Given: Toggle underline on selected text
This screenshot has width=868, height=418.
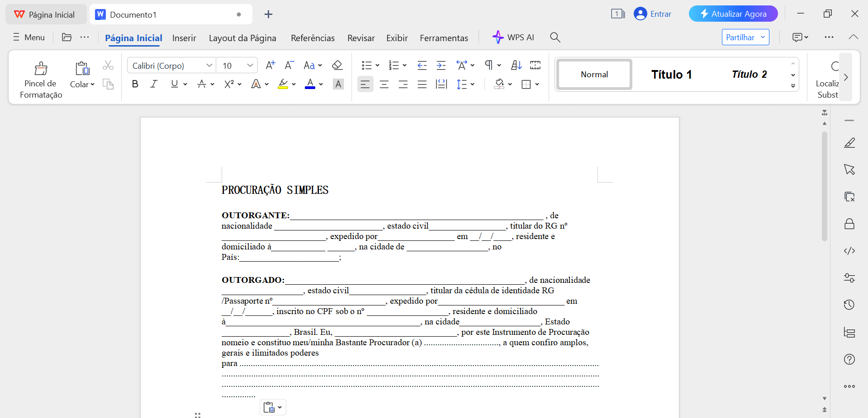Looking at the screenshot, I should coord(174,84).
